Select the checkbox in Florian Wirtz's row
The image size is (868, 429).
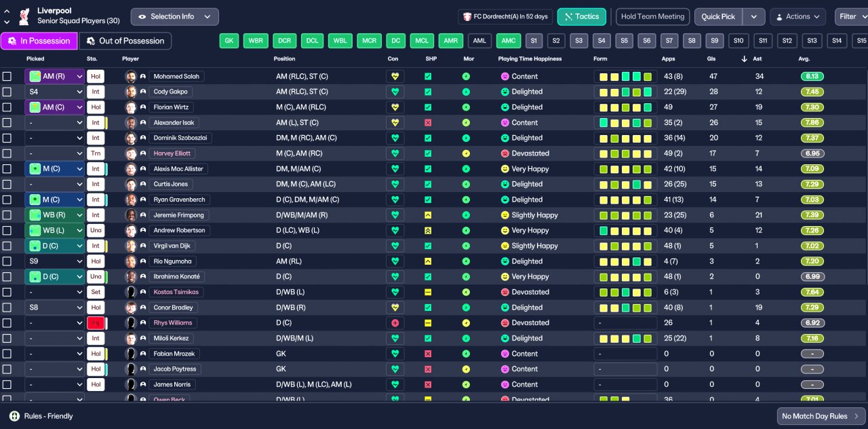pos(7,107)
